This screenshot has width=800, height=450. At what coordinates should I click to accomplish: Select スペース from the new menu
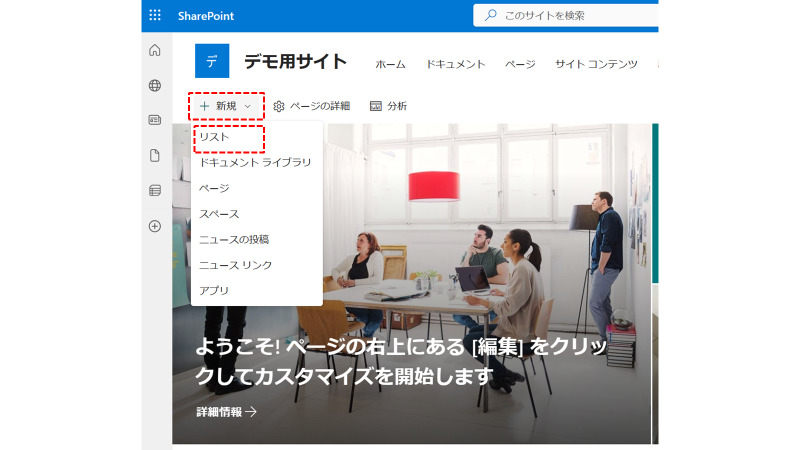(x=257, y=214)
